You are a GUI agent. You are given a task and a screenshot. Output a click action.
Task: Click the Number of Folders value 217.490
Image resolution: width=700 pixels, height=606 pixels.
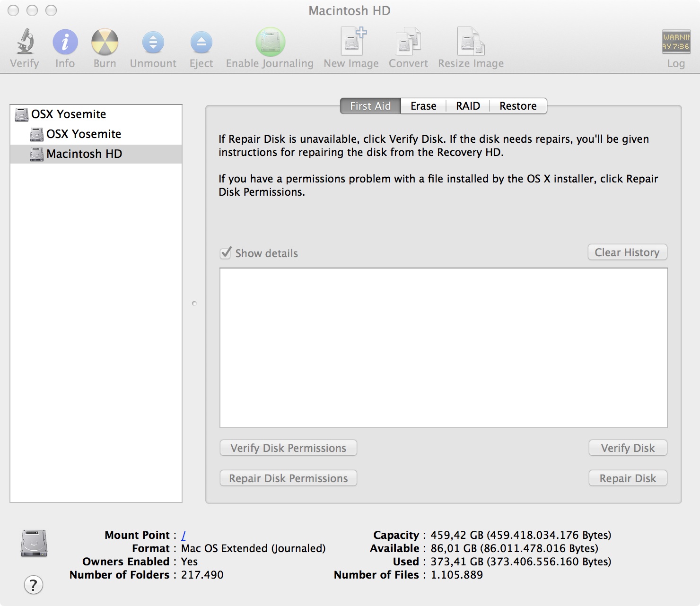[202, 575]
